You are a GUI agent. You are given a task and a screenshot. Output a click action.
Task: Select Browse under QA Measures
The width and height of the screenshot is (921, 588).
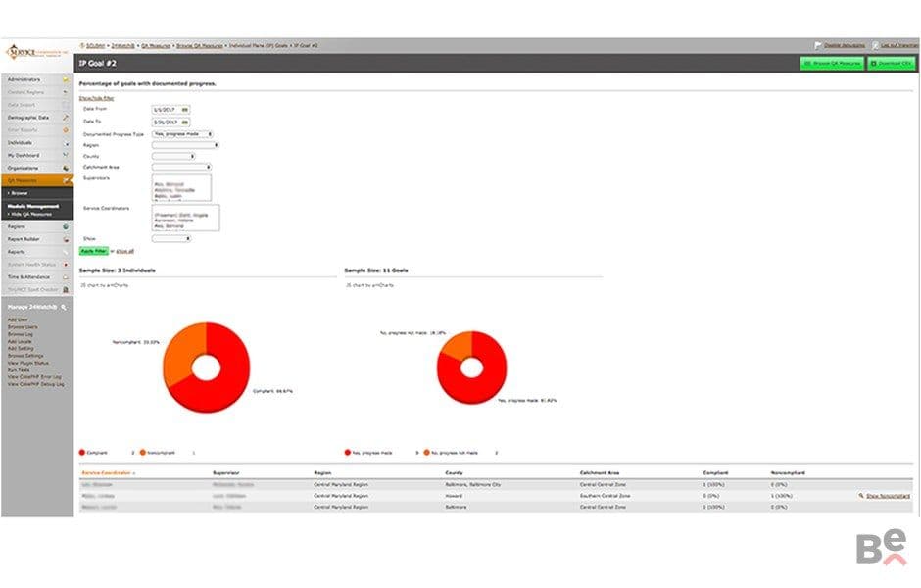tap(20, 193)
